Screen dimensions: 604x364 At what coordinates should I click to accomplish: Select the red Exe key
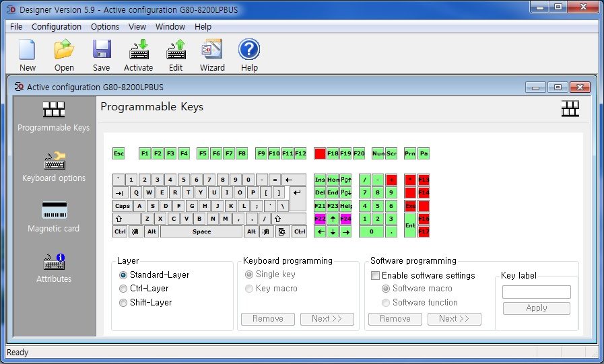[410, 206]
